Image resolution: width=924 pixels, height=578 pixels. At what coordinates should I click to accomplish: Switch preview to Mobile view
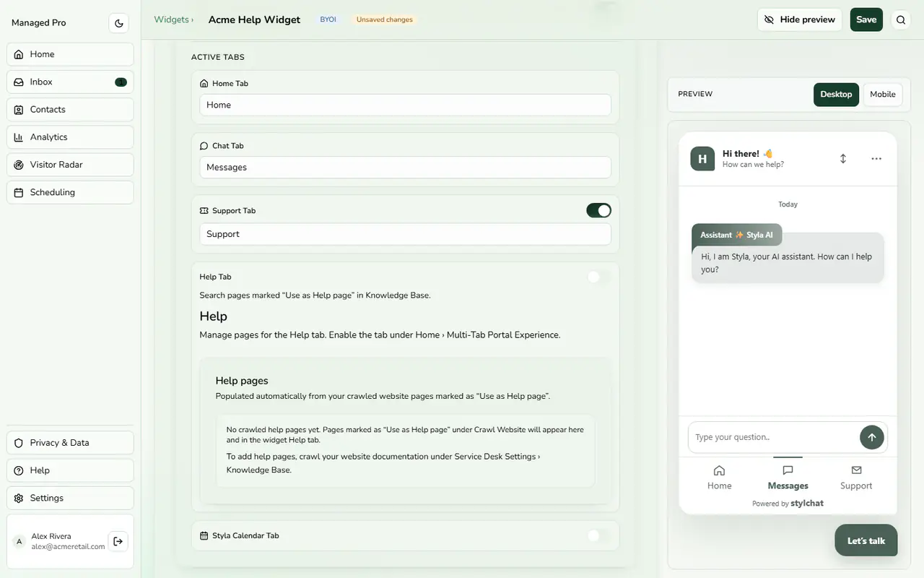click(883, 95)
